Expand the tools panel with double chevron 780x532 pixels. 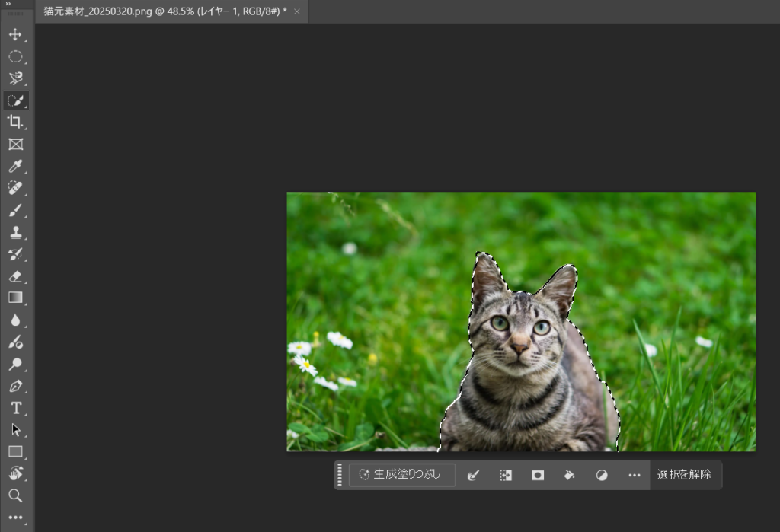pos(8,4)
